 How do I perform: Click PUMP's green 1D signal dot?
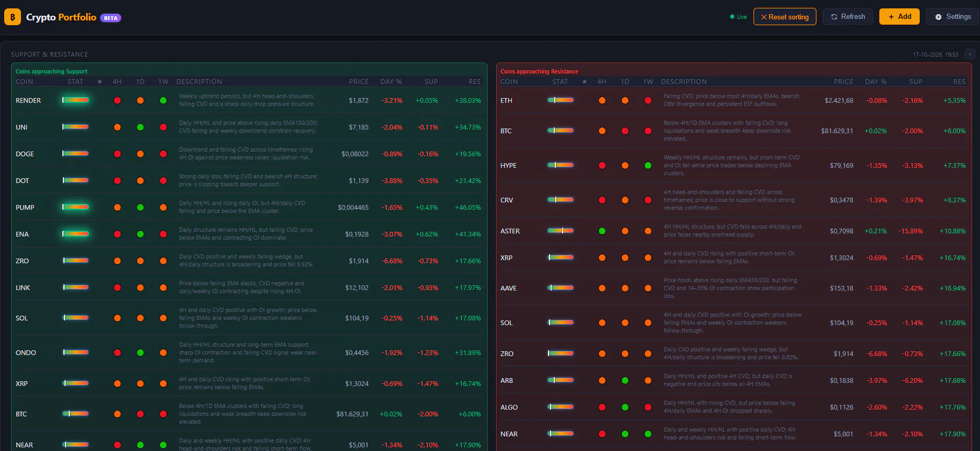coord(140,207)
